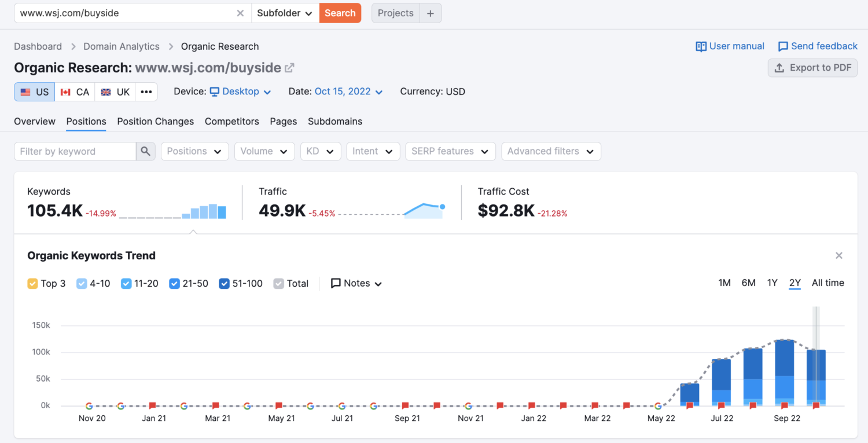
Task: Open the Send feedback link
Action: click(818, 46)
